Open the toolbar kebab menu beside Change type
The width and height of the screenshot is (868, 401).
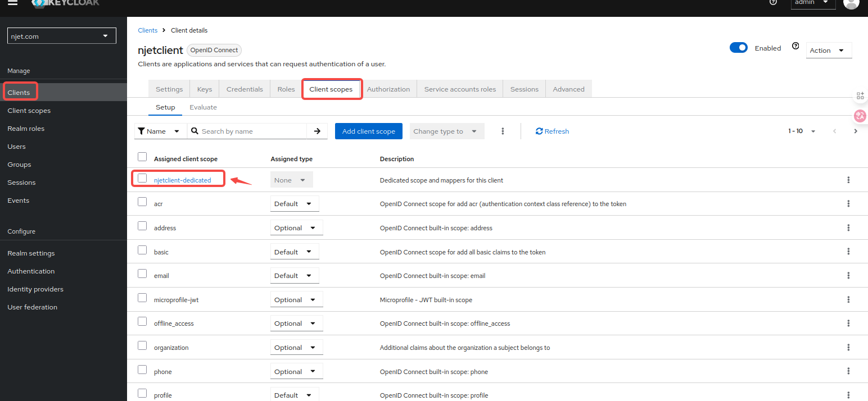[503, 131]
